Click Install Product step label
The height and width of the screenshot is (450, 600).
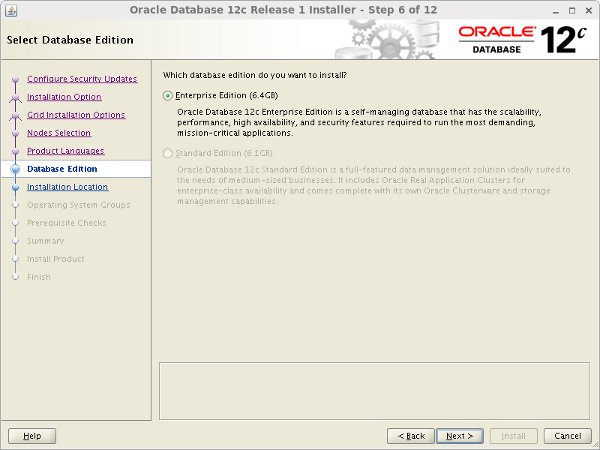click(x=55, y=259)
